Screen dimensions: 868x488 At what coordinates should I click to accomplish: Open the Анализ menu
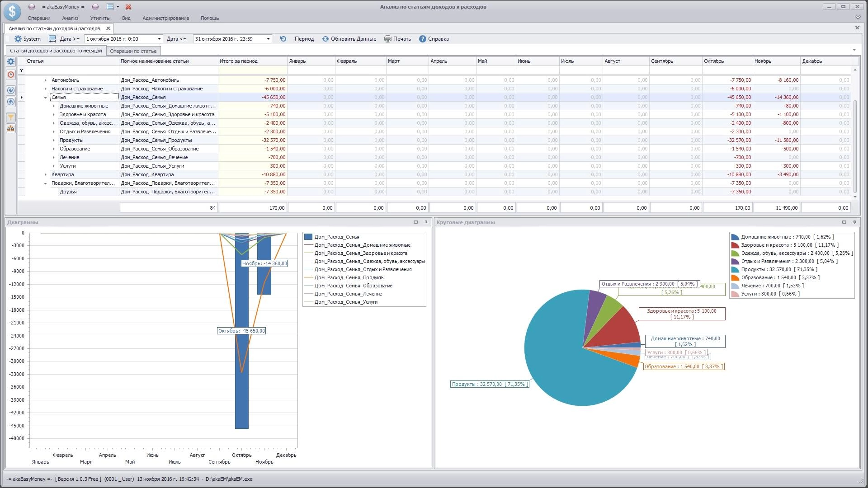[x=70, y=18]
